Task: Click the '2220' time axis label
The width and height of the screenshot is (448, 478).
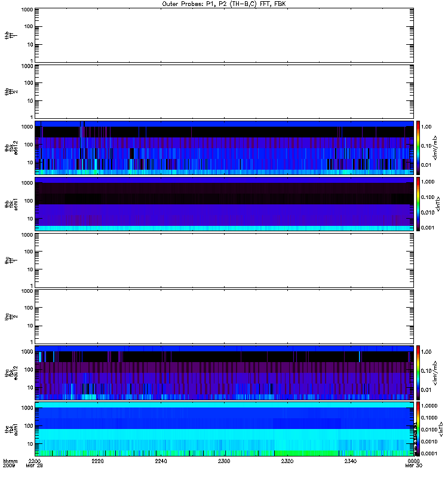Action: tap(97, 461)
